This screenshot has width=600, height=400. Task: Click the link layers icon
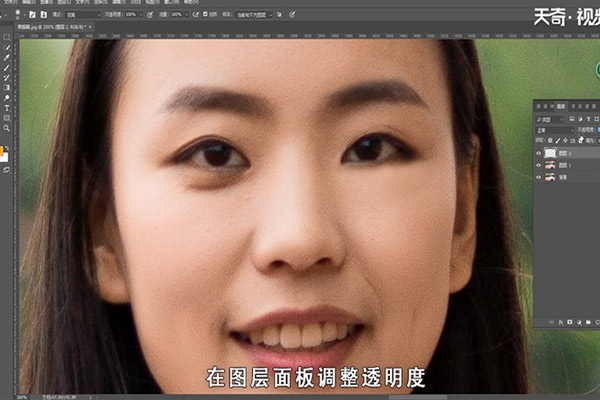coord(551,322)
